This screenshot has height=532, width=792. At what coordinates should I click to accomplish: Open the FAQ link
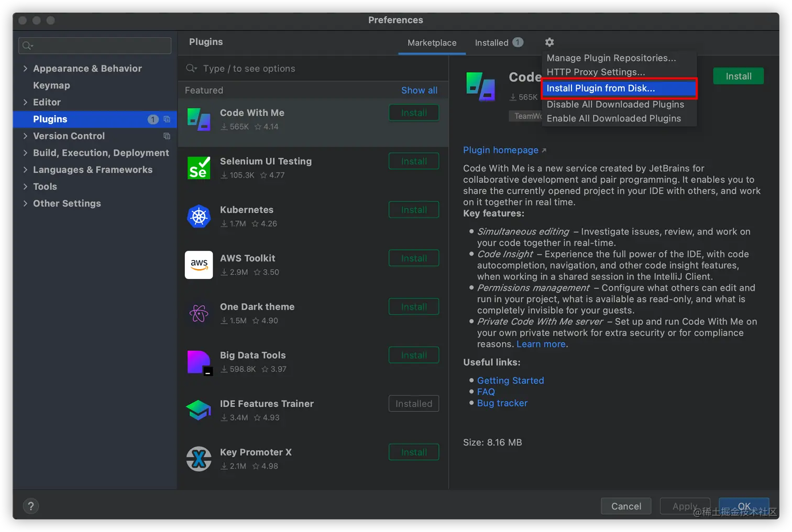coord(486,392)
